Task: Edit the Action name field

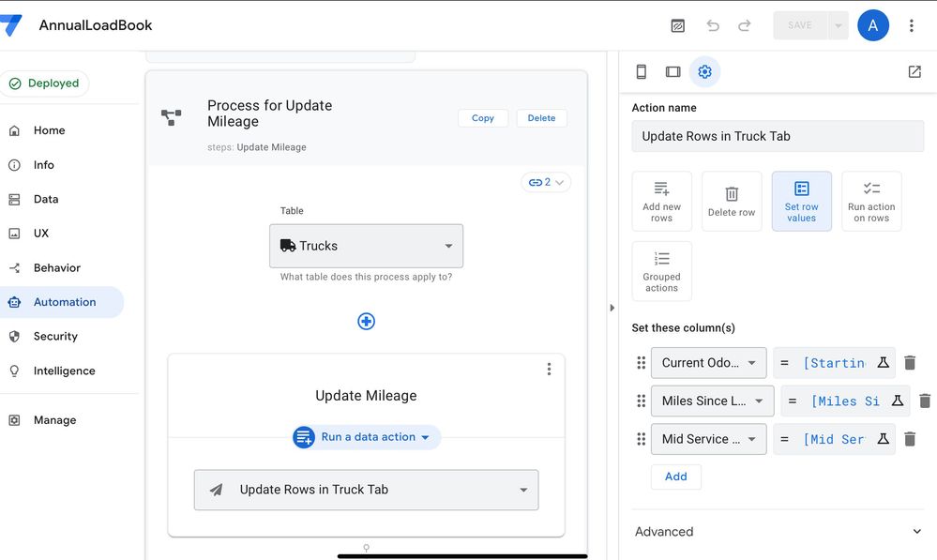Action: point(778,136)
